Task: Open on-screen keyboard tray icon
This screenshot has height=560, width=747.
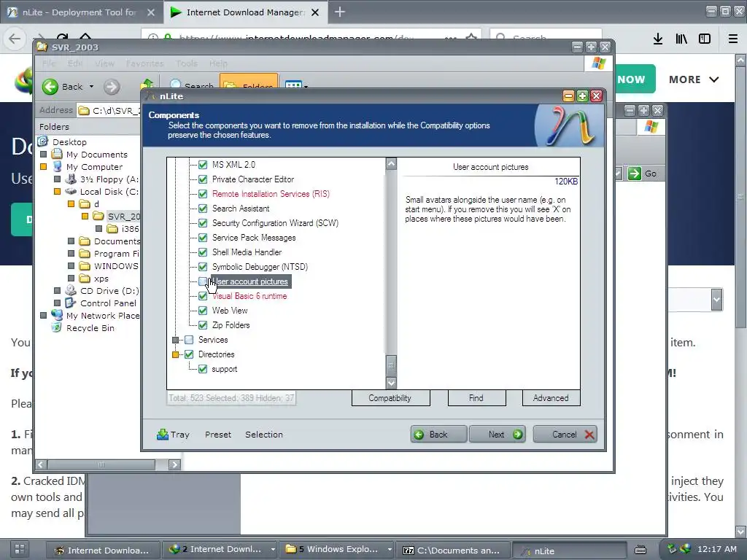Action: click(640, 550)
